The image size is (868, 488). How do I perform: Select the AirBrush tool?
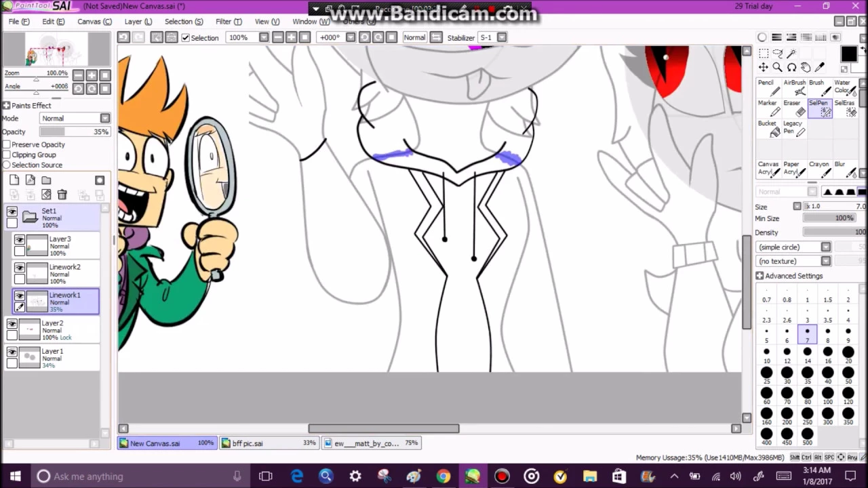794,87
